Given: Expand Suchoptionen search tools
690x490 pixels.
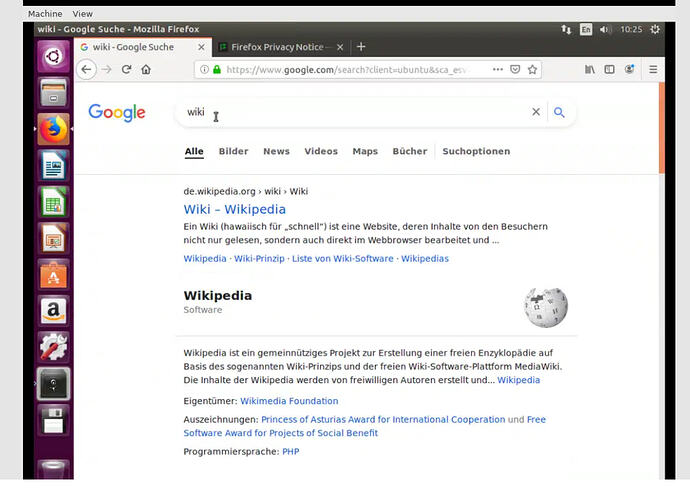Looking at the screenshot, I should click(476, 151).
